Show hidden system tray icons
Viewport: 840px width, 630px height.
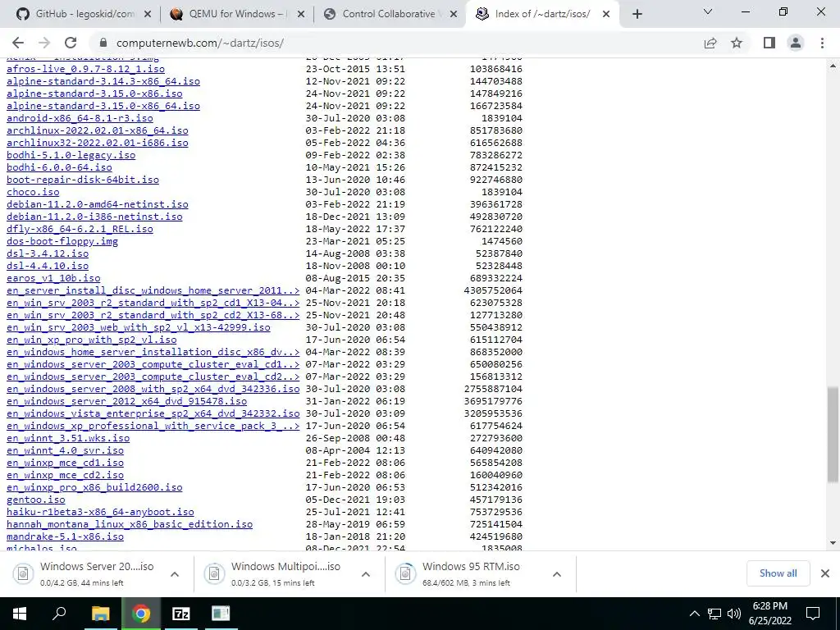pos(694,614)
